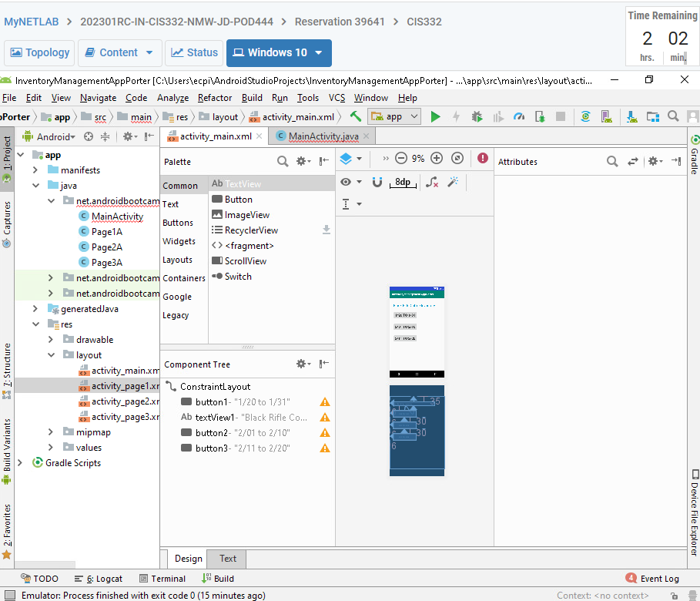Open Component Tree settings gear
The height and width of the screenshot is (601, 700).
[303, 364]
